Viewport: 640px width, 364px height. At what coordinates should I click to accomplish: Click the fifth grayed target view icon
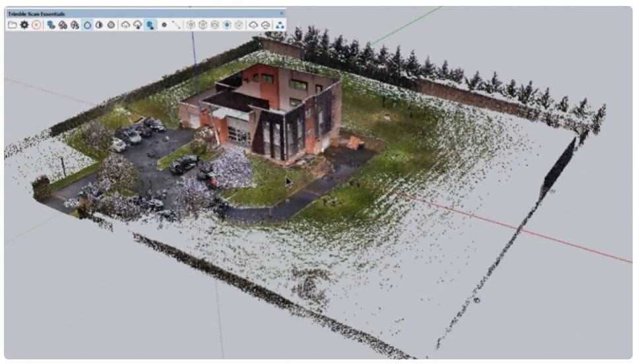coord(239,25)
